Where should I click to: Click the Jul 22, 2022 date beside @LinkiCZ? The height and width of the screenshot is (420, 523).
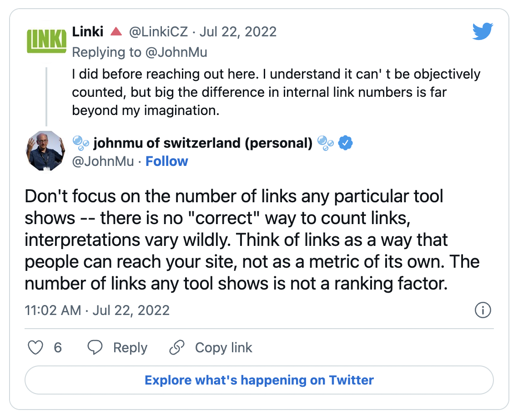point(237,32)
